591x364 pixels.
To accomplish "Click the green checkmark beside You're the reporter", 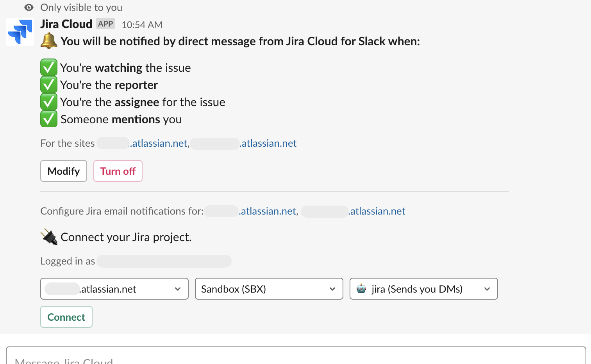I will coord(49,85).
